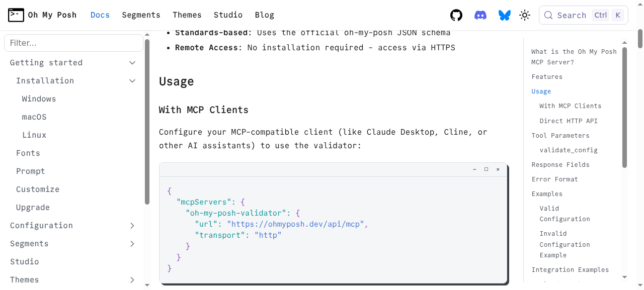644x290 pixels.
Task: Click the Oh My Posh terminal logo
Action: [16, 15]
